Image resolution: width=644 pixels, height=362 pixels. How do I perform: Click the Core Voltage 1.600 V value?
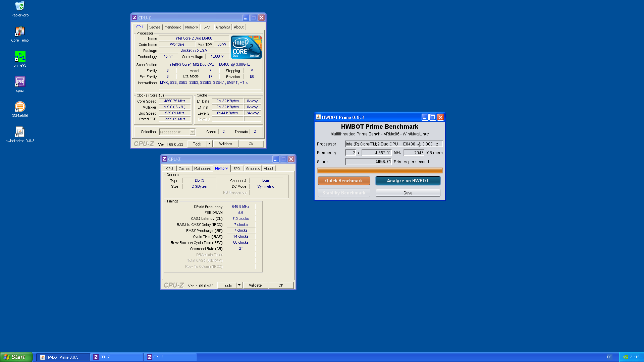[x=217, y=56]
